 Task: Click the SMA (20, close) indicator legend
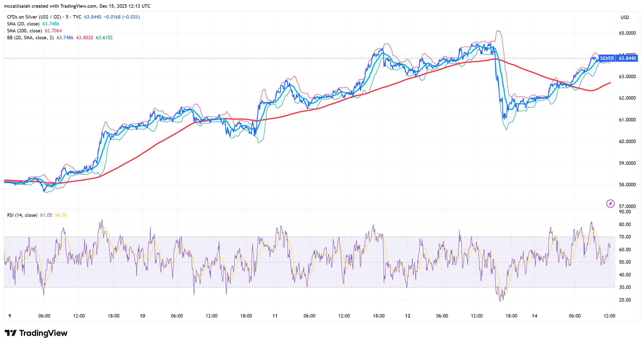[x=23, y=24]
